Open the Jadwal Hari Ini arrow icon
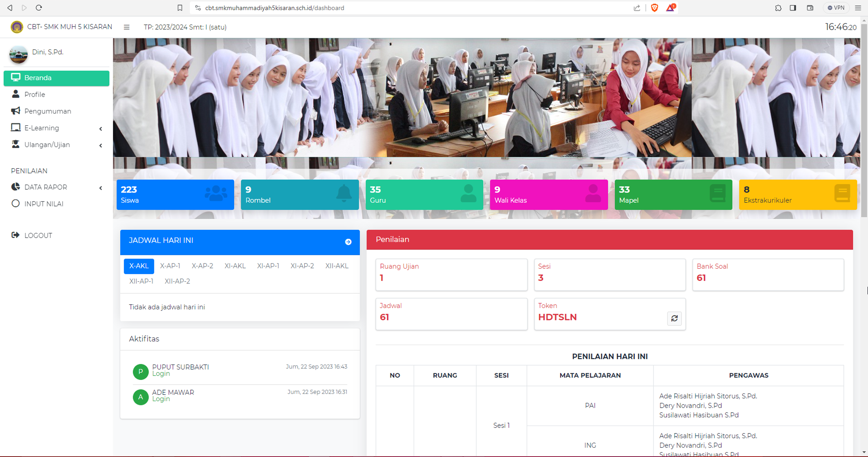This screenshot has height=457, width=868. pos(349,242)
